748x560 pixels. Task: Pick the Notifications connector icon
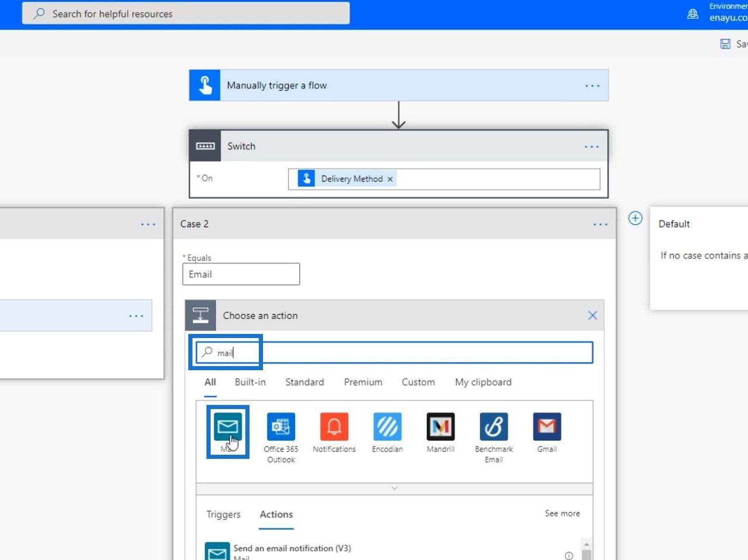click(x=334, y=426)
